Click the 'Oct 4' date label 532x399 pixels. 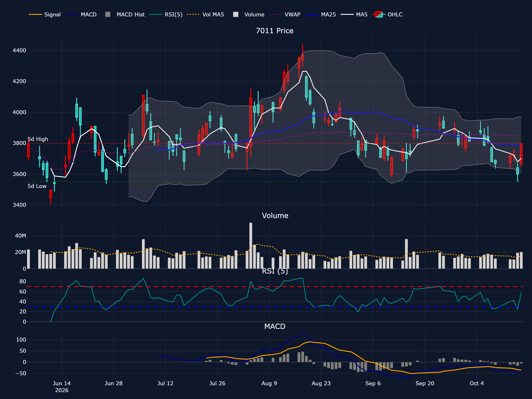(477, 383)
